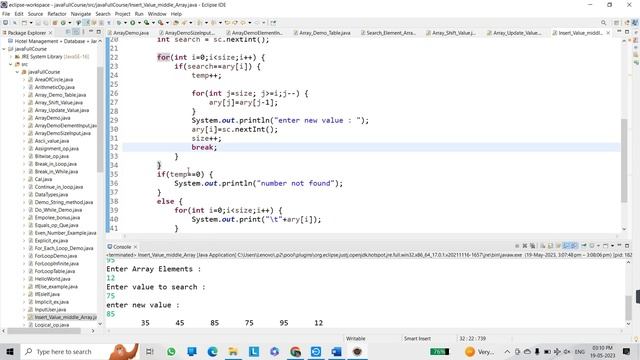Screen dimensions: 640x360
Task: Click the Eclipse icon in the taskbar
Action: (x=357, y=351)
